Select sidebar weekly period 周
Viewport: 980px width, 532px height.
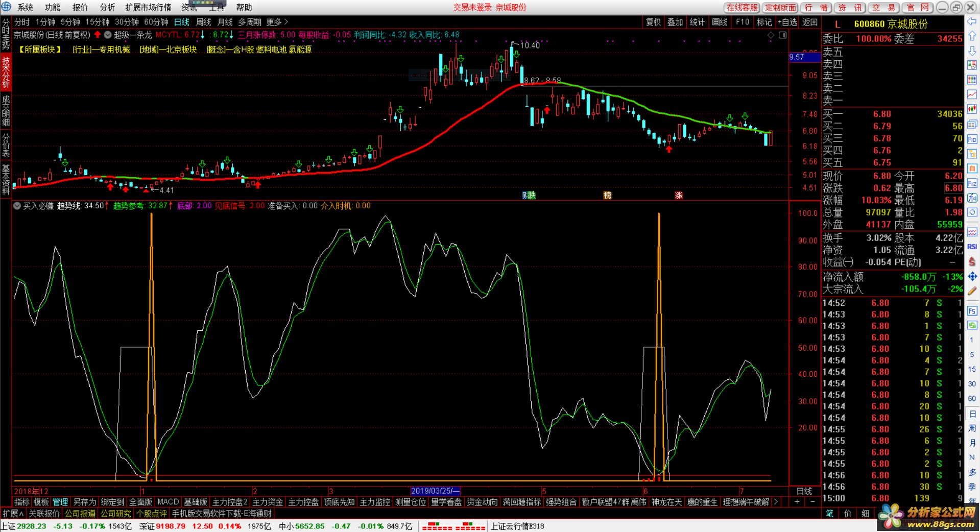[x=972, y=428]
